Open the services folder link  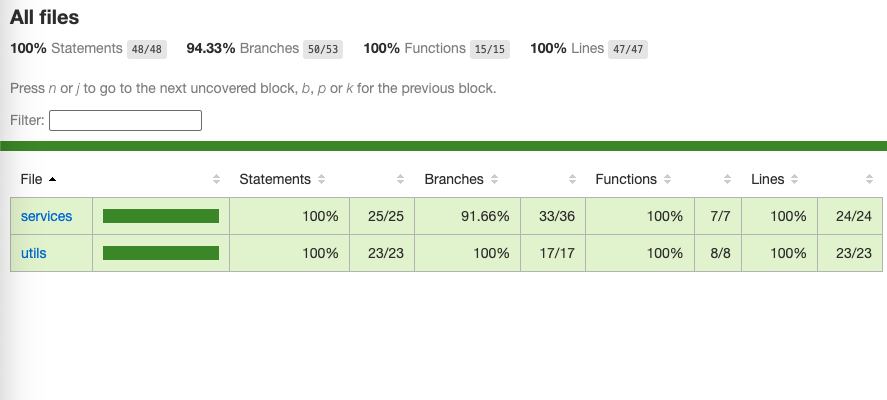point(46,216)
